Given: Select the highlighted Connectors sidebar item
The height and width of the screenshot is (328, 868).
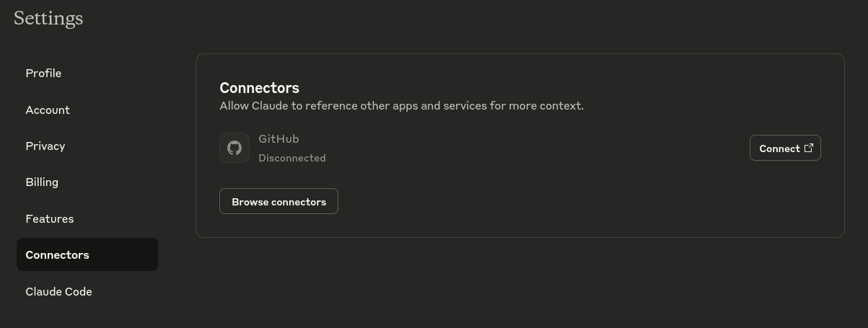Looking at the screenshot, I should point(58,254).
